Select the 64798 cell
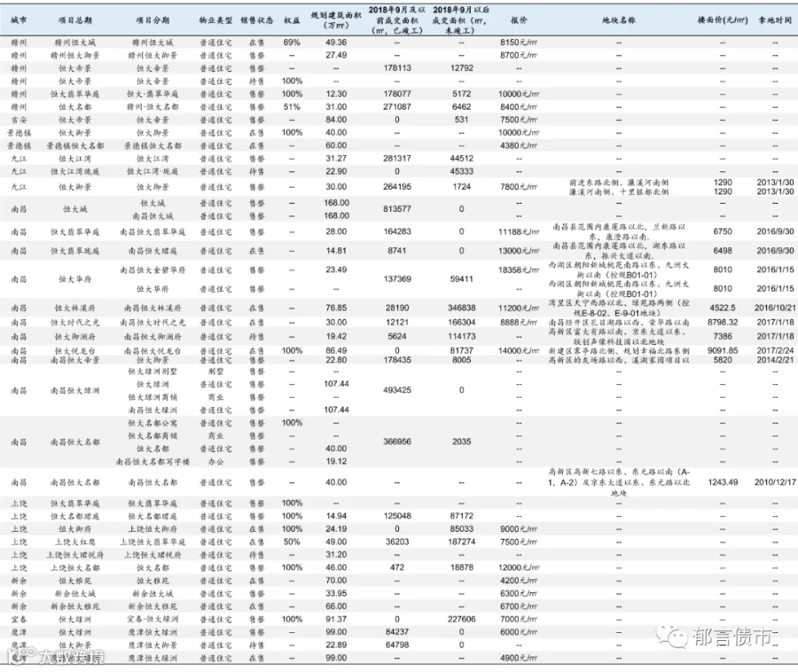The width and height of the screenshot is (798, 672). pyautogui.click(x=397, y=645)
